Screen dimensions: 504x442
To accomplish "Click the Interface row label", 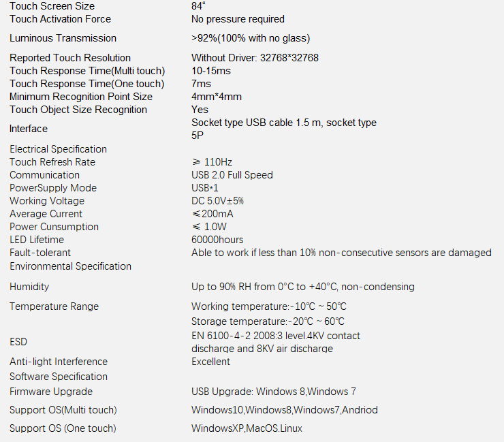I will [29, 129].
